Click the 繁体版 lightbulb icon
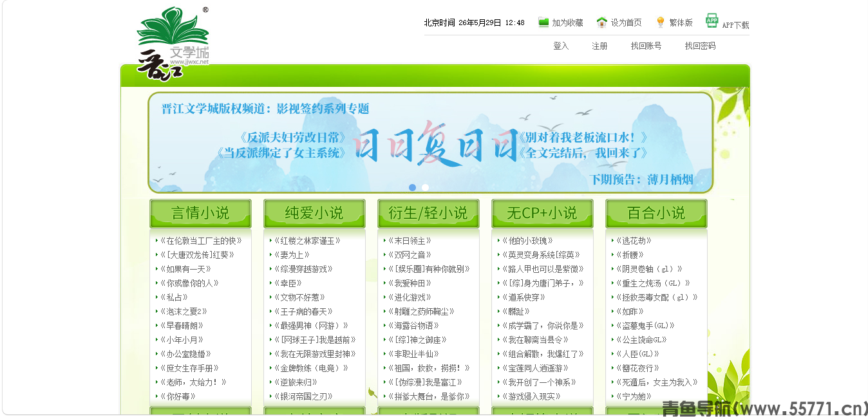Image resolution: width=868 pixels, height=417 pixels. tap(660, 23)
